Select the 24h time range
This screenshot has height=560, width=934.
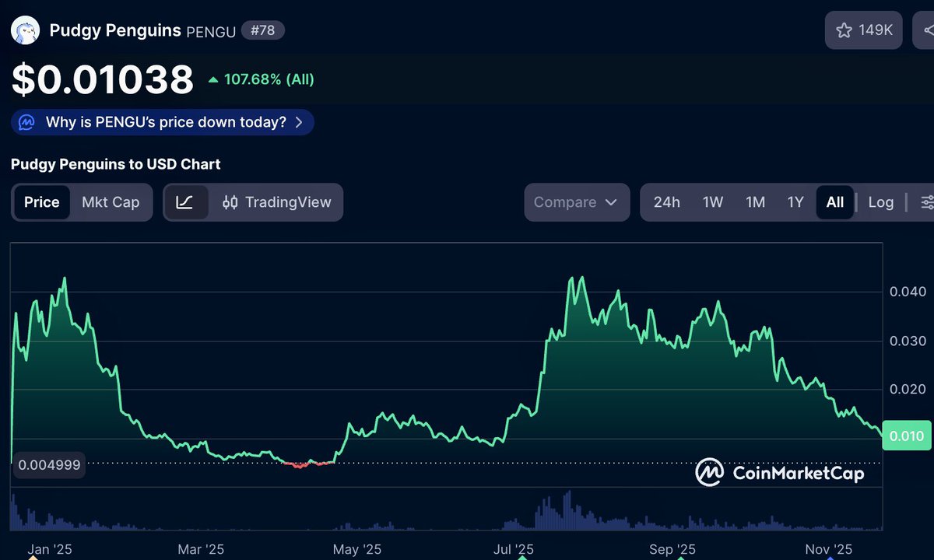point(666,202)
